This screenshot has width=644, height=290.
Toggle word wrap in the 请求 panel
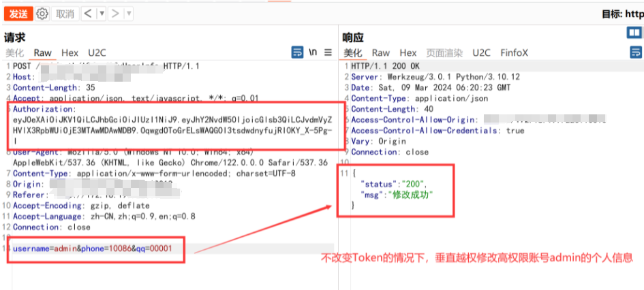click(x=297, y=52)
